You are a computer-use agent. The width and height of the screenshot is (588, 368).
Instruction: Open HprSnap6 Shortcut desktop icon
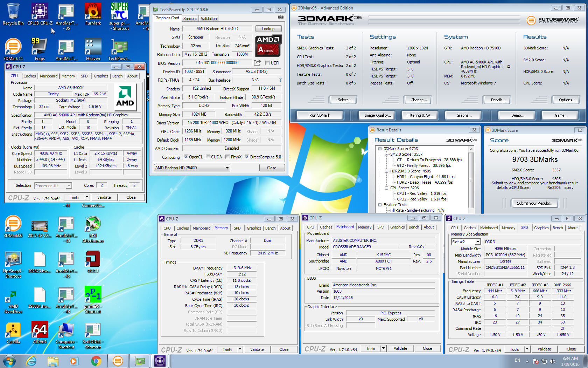click(x=13, y=265)
